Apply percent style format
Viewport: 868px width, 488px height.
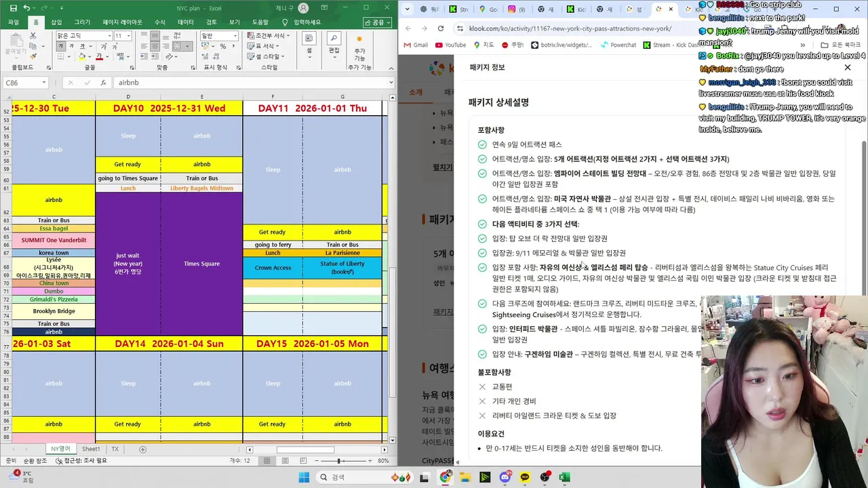[x=223, y=46]
